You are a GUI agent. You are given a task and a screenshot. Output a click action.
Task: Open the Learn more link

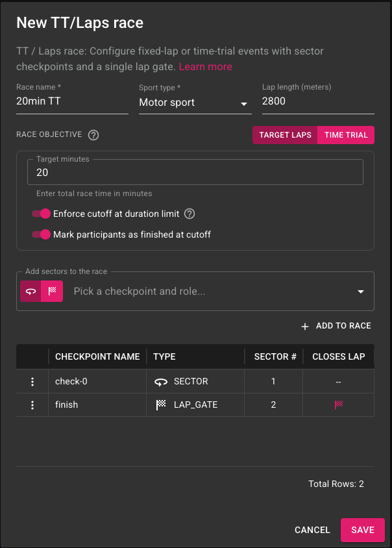(x=206, y=66)
